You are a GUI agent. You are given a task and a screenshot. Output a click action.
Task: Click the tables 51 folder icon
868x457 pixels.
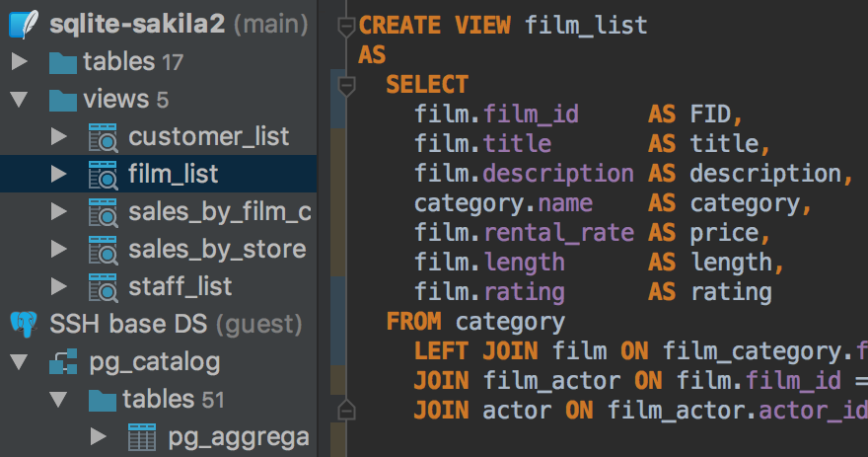pyautogui.click(x=103, y=400)
